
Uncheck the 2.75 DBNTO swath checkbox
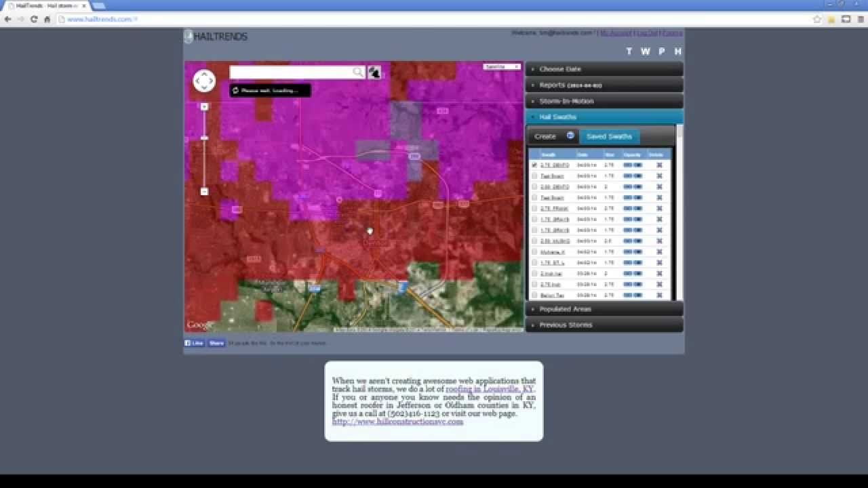pyautogui.click(x=534, y=165)
